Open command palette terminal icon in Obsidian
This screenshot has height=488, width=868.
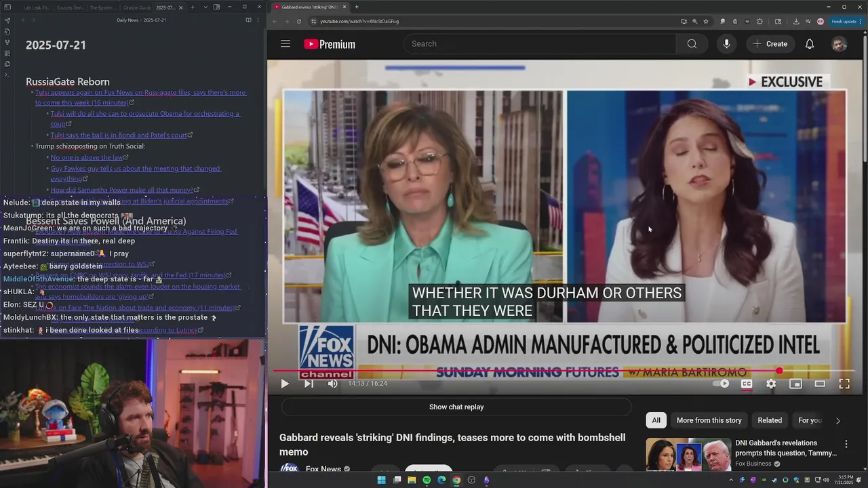pyautogui.click(x=7, y=75)
